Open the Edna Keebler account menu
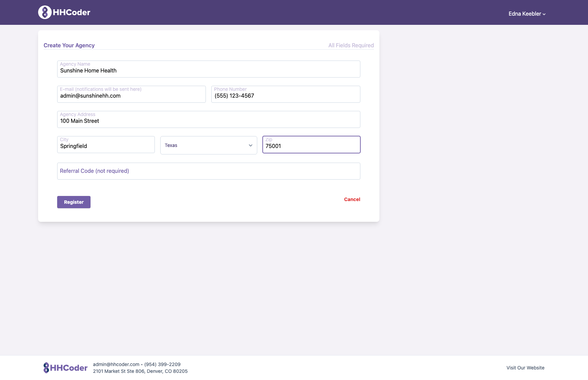588x380 pixels. [527, 14]
